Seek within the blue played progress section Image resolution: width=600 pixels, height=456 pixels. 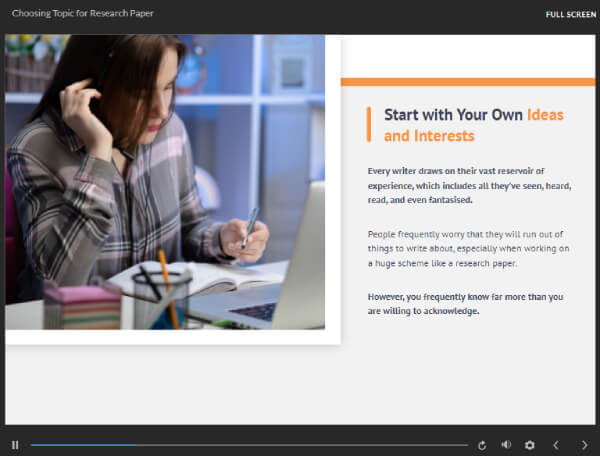[x=83, y=445]
